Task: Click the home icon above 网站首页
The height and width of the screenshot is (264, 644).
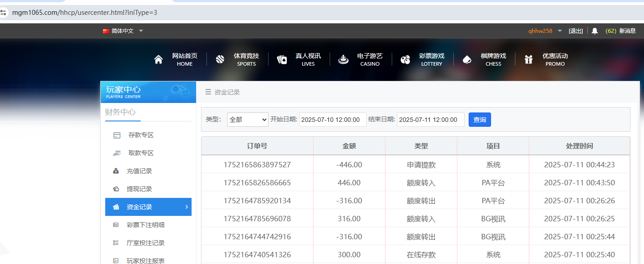Action: pyautogui.click(x=158, y=59)
